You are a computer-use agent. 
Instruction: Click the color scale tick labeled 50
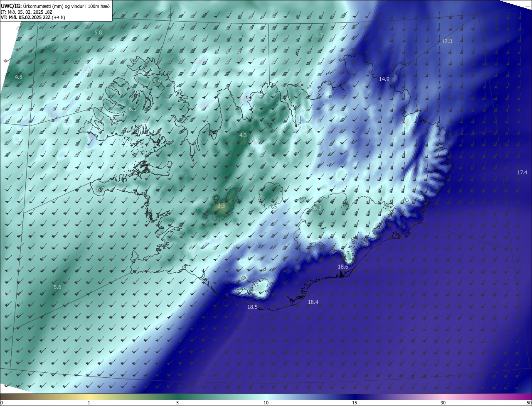529,403
